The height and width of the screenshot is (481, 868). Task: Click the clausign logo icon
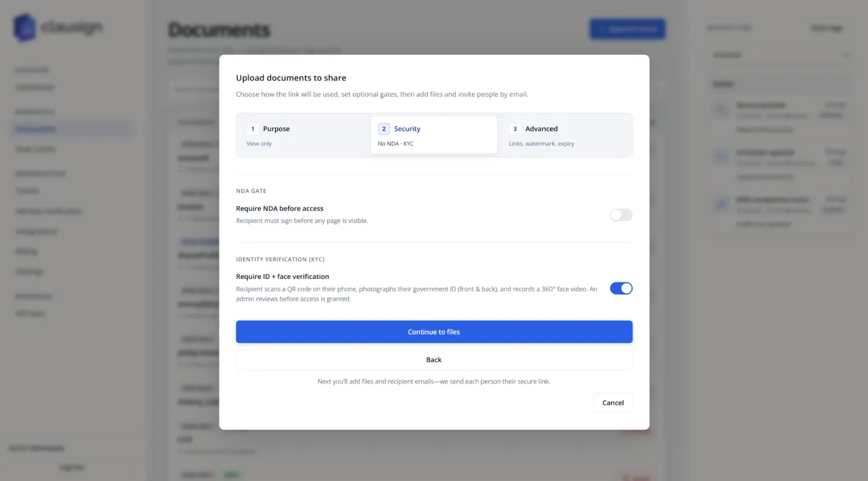click(x=25, y=28)
